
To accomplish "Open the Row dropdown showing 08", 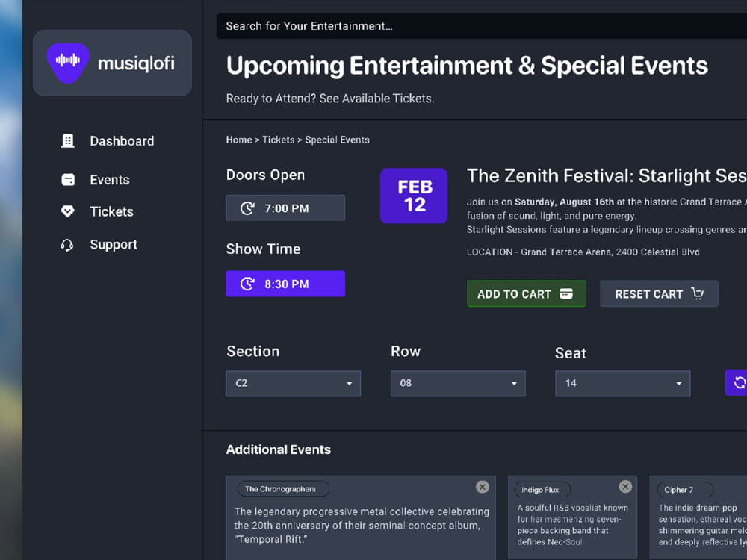I will pos(458,383).
